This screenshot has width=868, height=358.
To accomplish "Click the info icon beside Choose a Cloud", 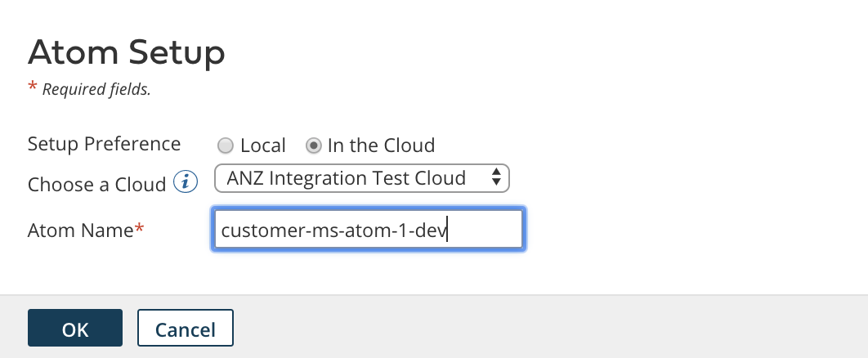I will [x=186, y=183].
